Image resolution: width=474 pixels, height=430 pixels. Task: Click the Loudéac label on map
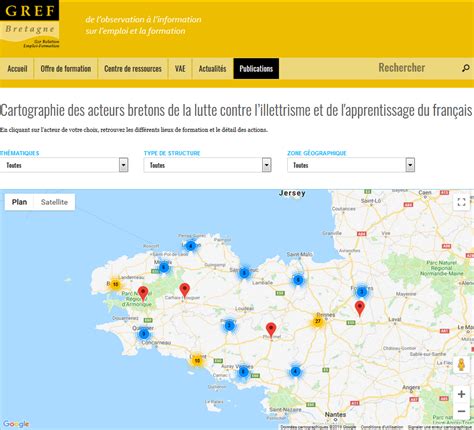point(245,309)
